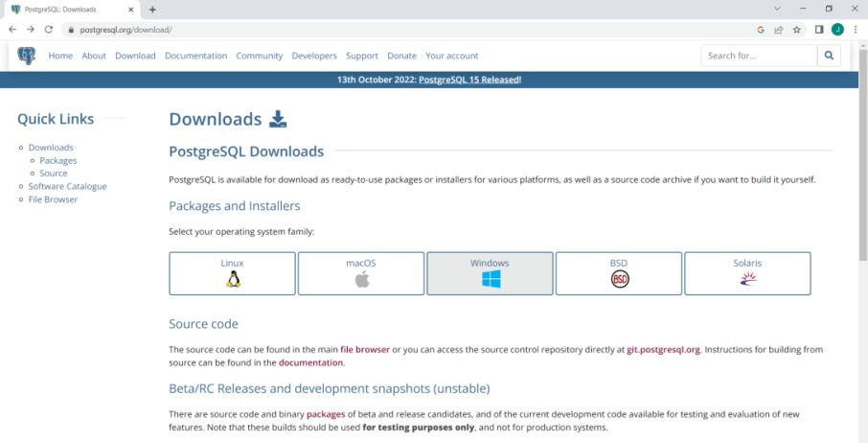The width and height of the screenshot is (868, 443).
Task: Follow the beta packages link
Action: click(x=326, y=414)
